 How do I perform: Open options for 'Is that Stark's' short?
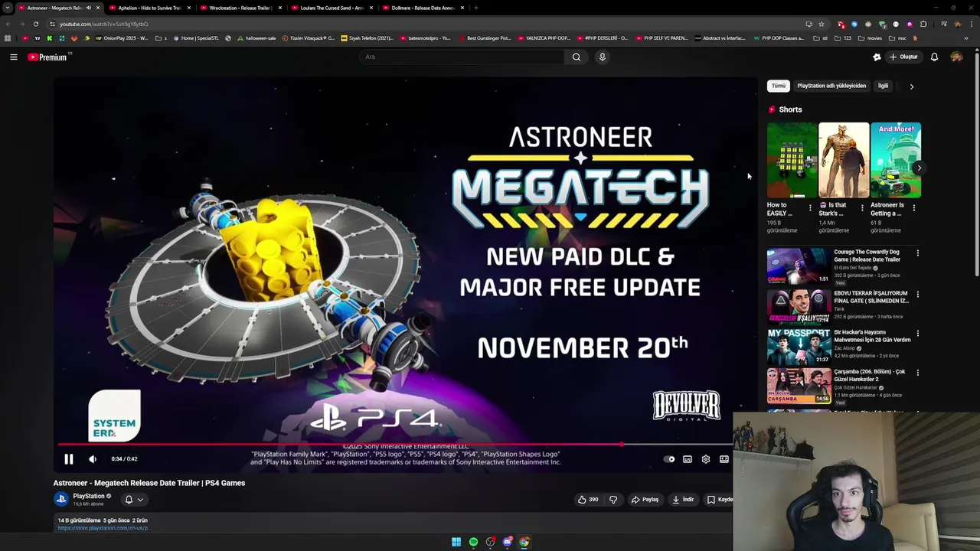pos(862,208)
